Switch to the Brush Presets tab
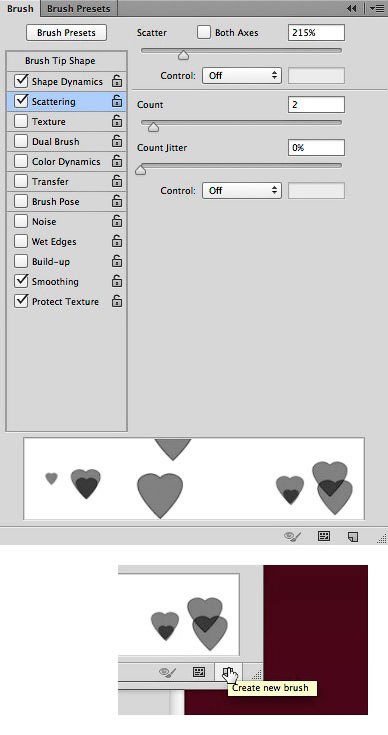The width and height of the screenshot is (388, 735). coord(78,8)
